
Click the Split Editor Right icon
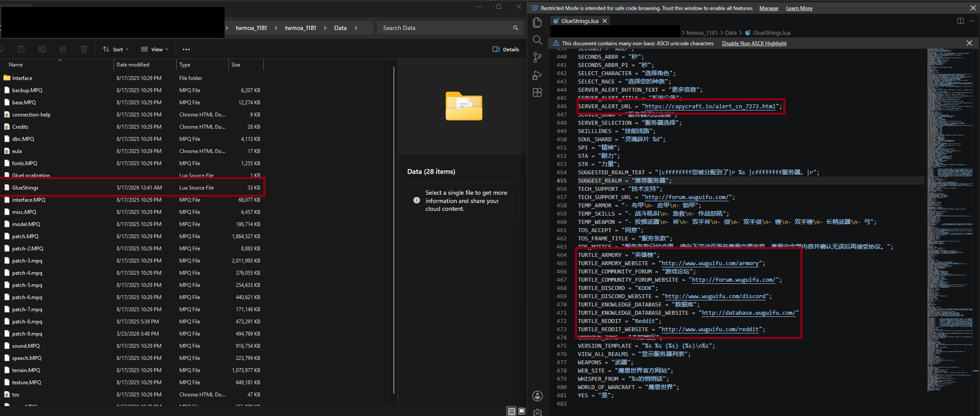(x=960, y=21)
